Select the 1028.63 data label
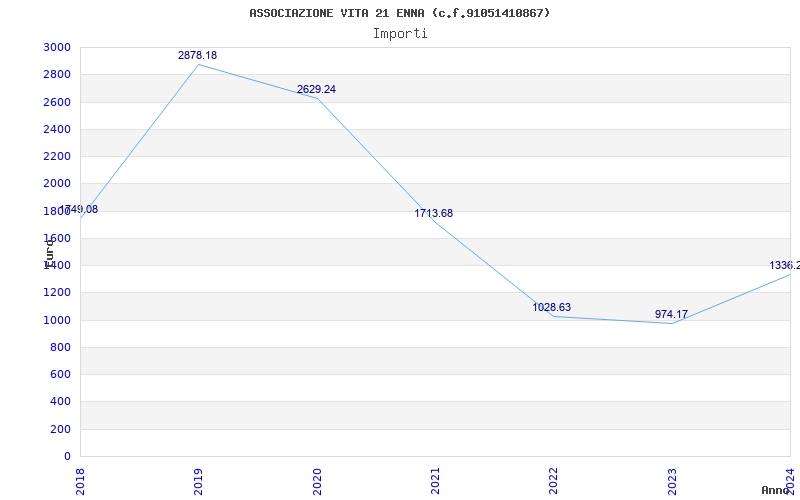 click(x=552, y=307)
